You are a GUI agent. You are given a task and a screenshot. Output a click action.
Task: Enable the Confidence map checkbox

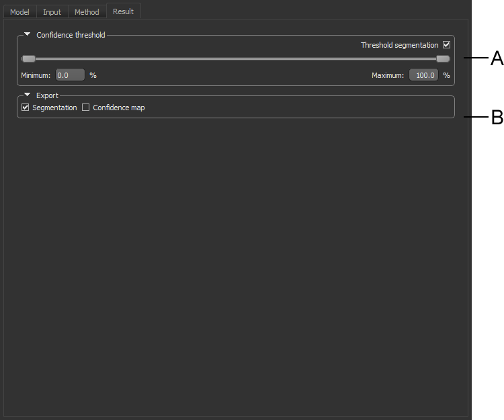85,108
